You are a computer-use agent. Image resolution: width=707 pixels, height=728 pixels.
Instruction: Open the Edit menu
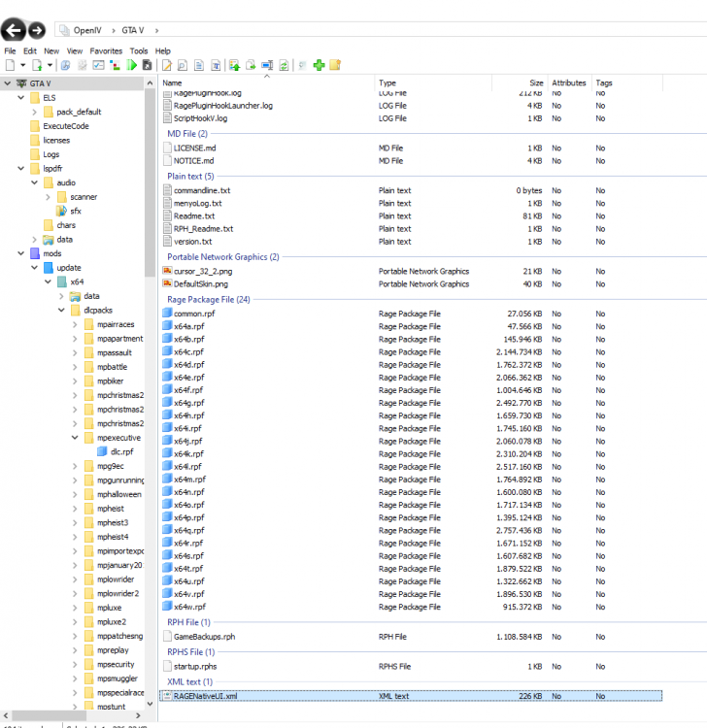point(30,51)
